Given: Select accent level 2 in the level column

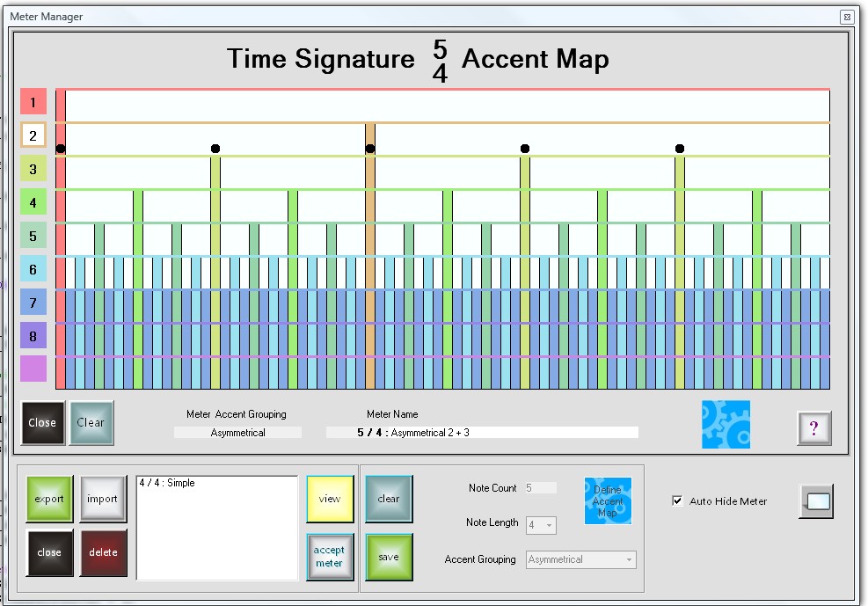Looking at the screenshot, I should pos(33,135).
